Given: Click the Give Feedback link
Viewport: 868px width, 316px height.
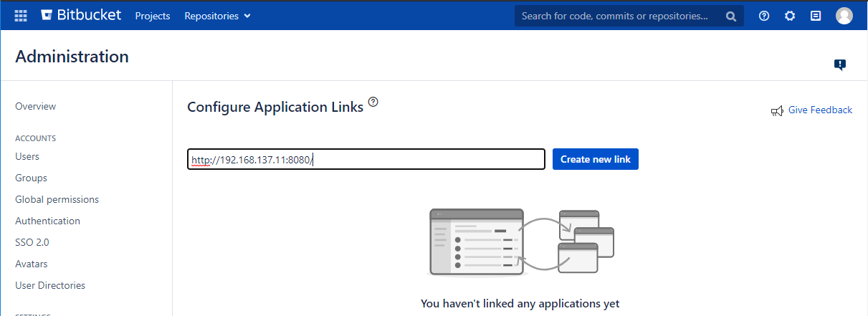Looking at the screenshot, I should click(820, 110).
